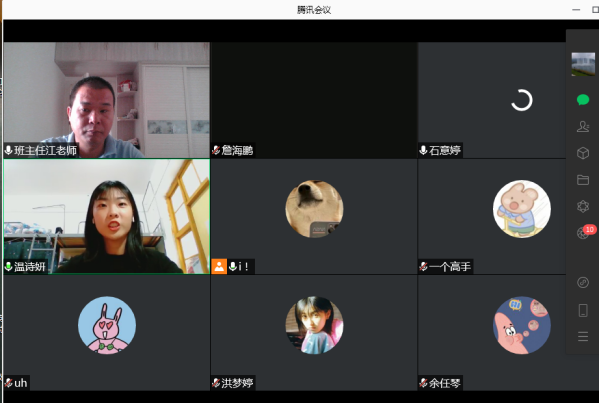Viewport: 599px width, 403px height.
Task: Open the icon with red 10 badge
Action: tap(584, 231)
